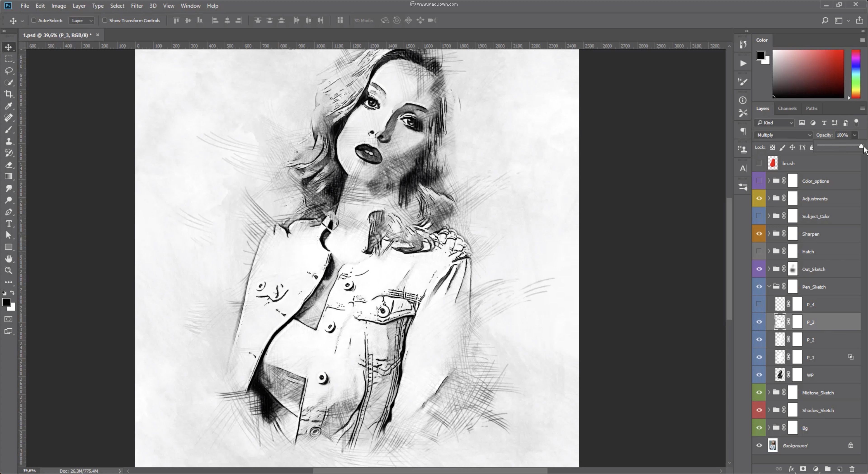Collapse the Pen_Sketch layer group
This screenshot has height=474, width=868.
coord(769,287)
